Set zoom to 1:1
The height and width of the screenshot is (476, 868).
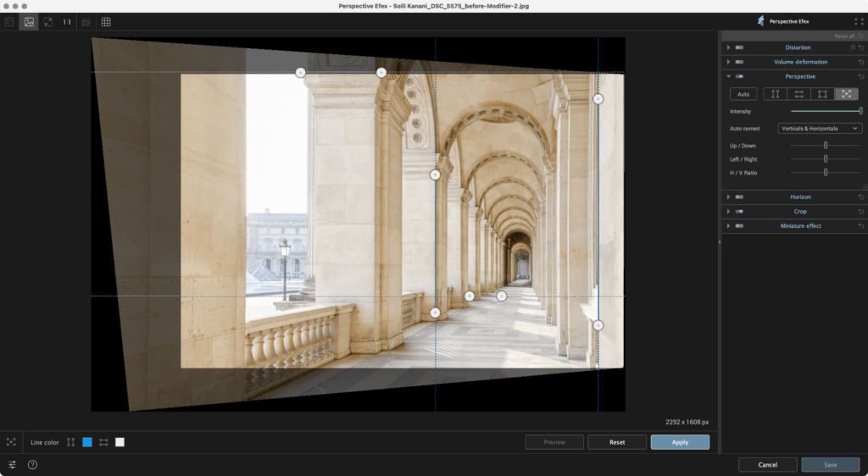click(x=67, y=22)
